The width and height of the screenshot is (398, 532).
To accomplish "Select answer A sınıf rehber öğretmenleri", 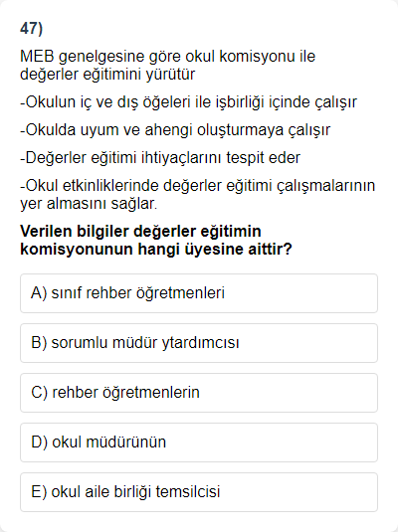I will click(x=199, y=293).
